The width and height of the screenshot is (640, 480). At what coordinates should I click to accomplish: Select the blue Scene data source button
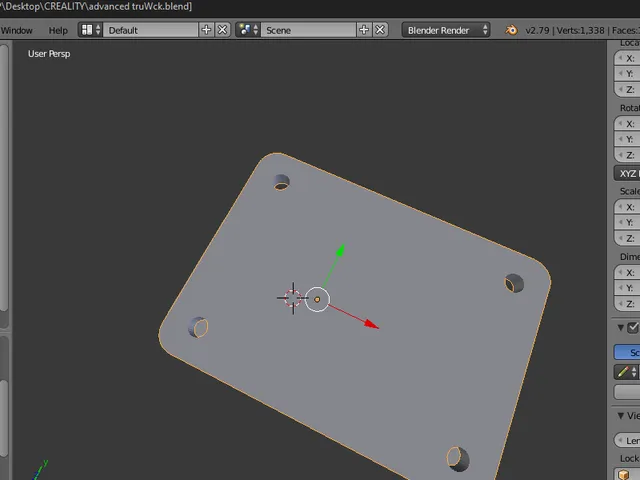point(627,352)
